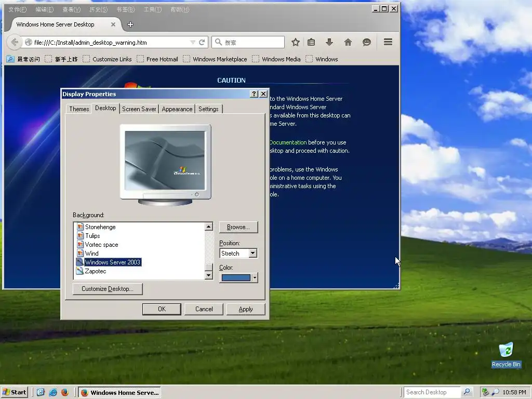Open the Windows Media bookmark
The height and width of the screenshot is (399, 532).
click(x=276, y=59)
